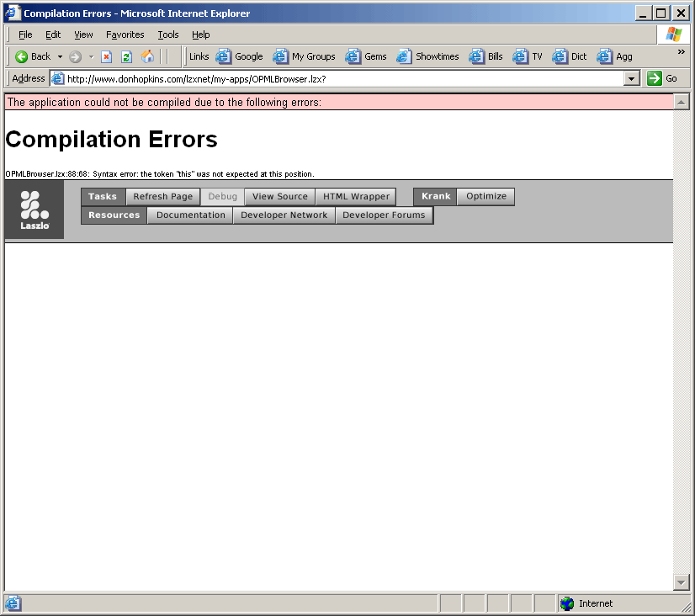Viewport: 695px width, 616px height.
Task: Open the Showtimes favorite link
Action: (428, 56)
